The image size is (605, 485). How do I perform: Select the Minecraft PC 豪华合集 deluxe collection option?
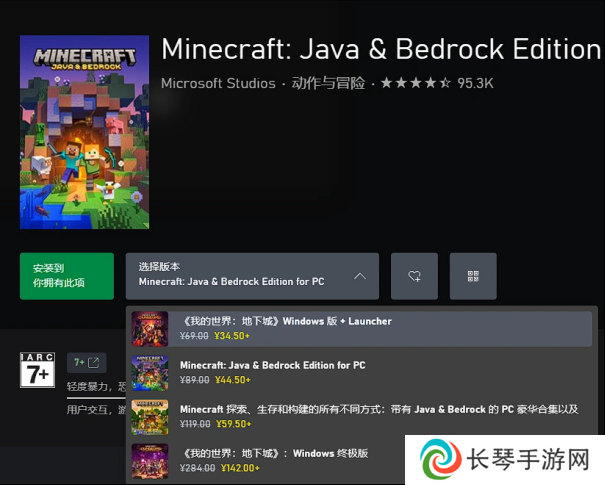point(362,417)
